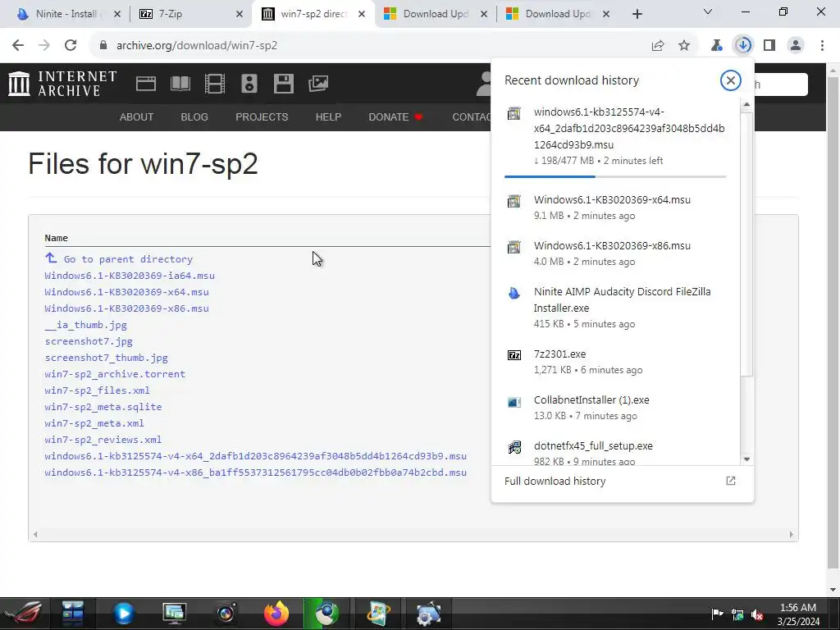Viewport: 840px width, 630px height.
Task: Download kb3125574-v4-x86 msu file link
Action: [256, 472]
